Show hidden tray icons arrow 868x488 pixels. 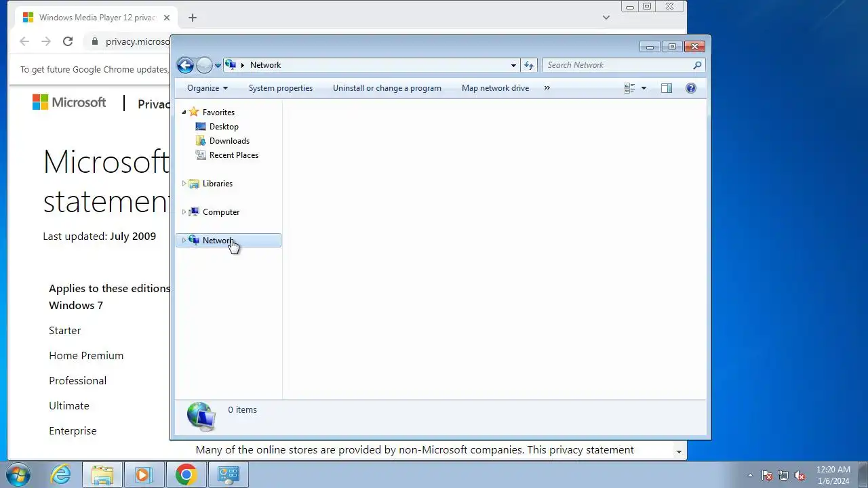[750, 475]
